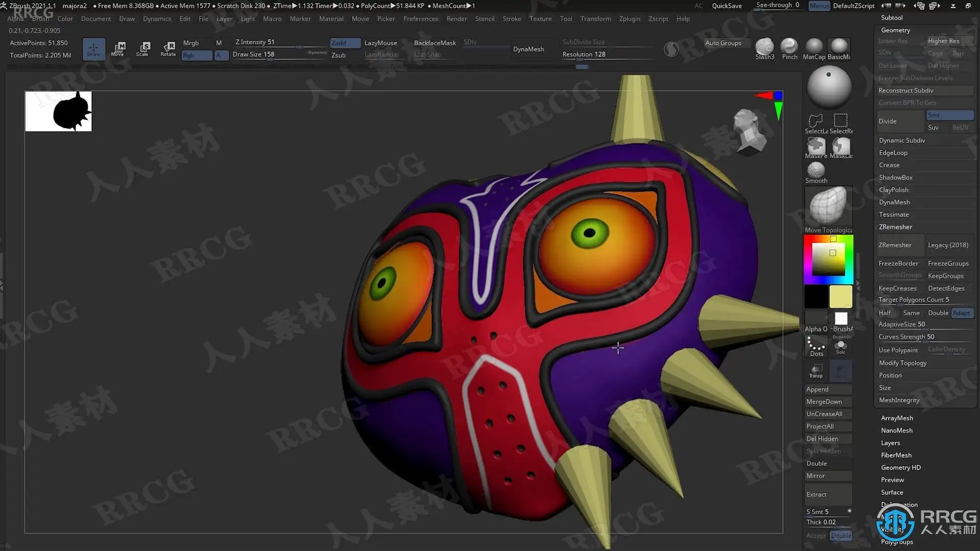Toggle FreezeBorder in ZRemesher
980x551 pixels.
(899, 264)
